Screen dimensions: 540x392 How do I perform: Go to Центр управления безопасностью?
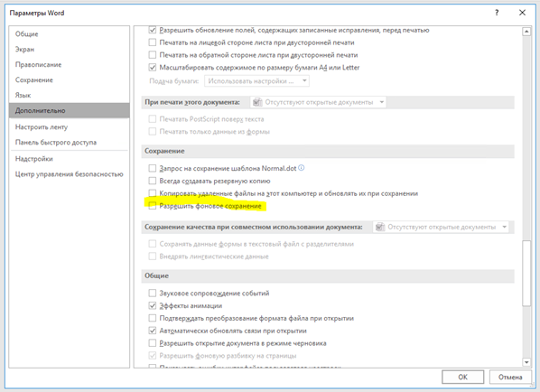click(x=69, y=174)
